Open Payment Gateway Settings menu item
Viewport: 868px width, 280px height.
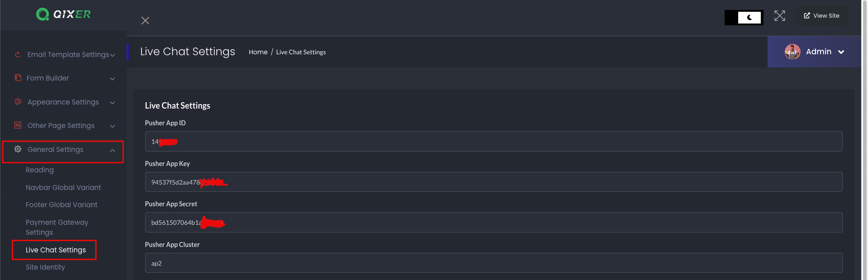[57, 227]
